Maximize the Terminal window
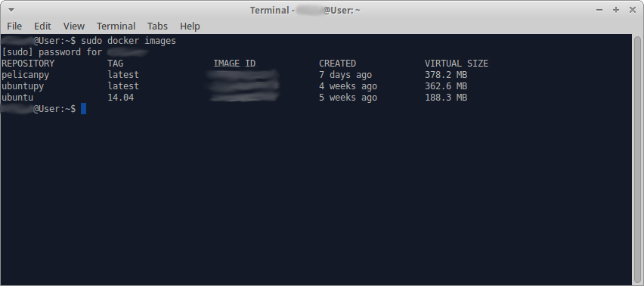This screenshot has width=644, height=286. 616,10
